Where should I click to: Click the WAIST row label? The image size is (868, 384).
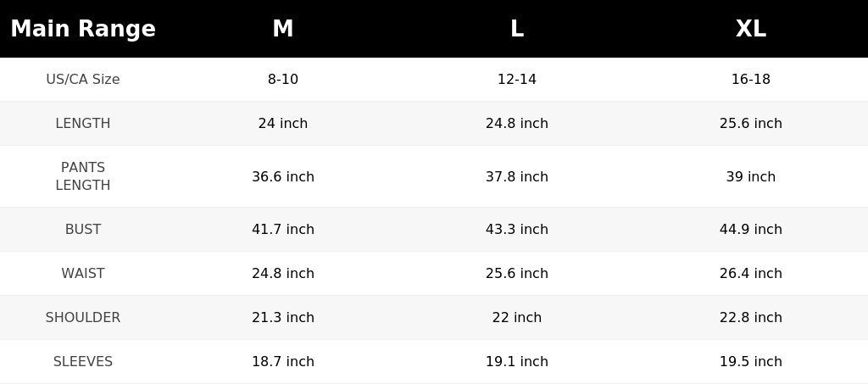pos(83,273)
